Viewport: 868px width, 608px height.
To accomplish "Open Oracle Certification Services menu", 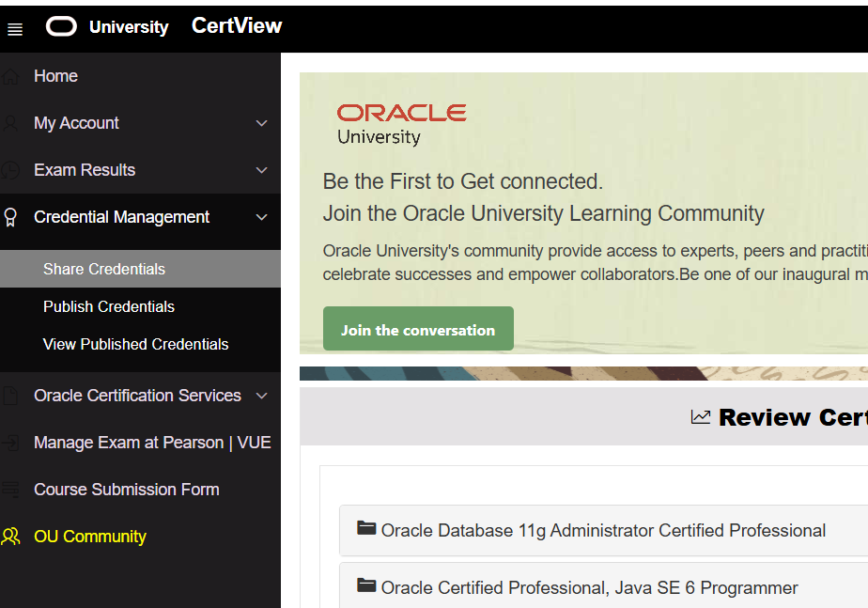I will pyautogui.click(x=140, y=396).
